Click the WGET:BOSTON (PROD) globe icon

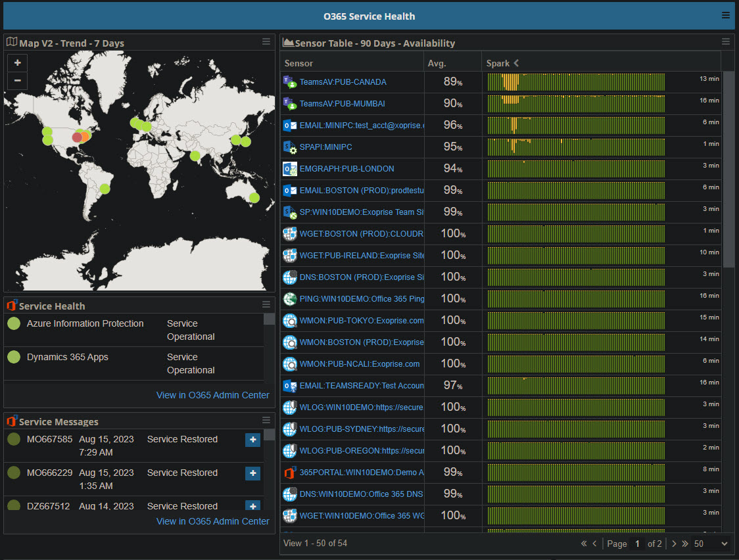click(289, 233)
